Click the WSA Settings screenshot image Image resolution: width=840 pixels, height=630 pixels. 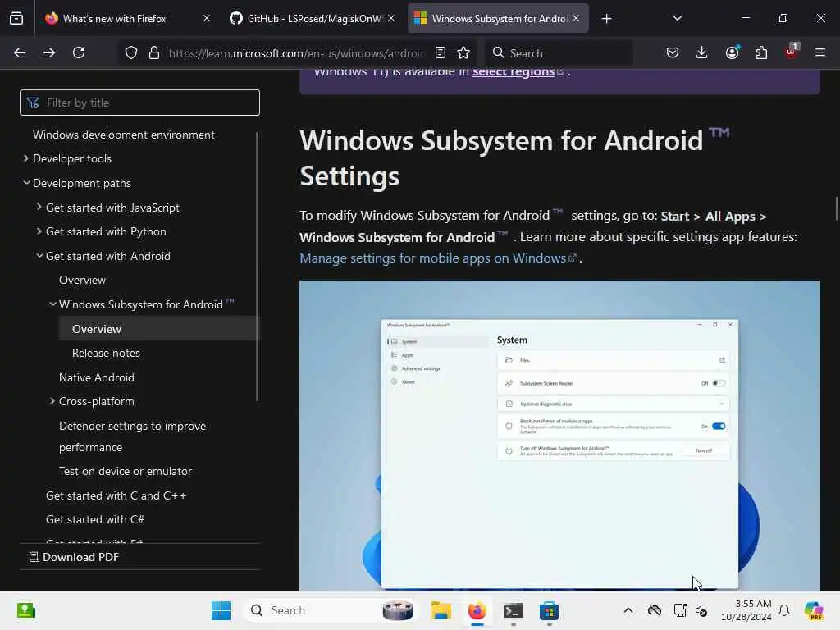[x=559, y=436]
